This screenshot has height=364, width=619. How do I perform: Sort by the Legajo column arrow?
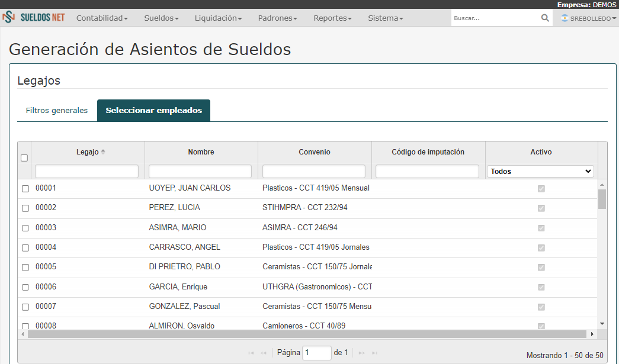click(x=103, y=152)
